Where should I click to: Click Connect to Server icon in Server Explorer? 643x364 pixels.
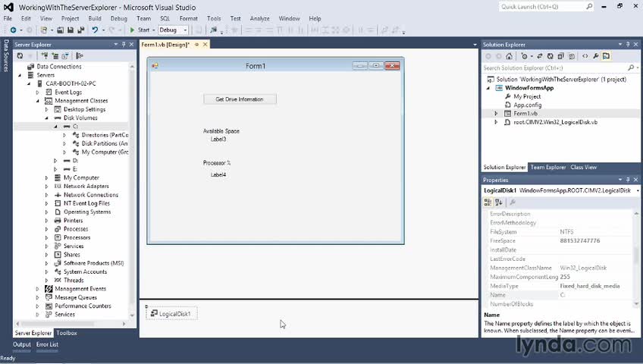tap(55, 56)
